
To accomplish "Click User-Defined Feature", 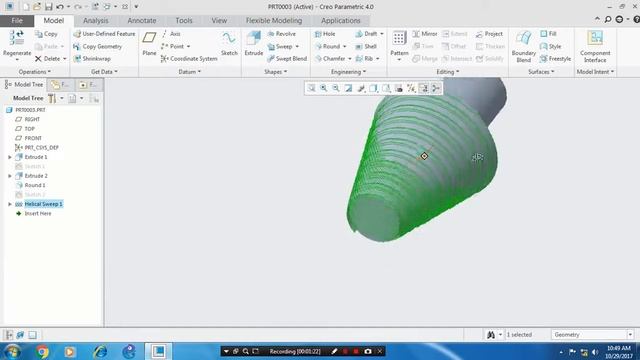I will [x=104, y=34].
